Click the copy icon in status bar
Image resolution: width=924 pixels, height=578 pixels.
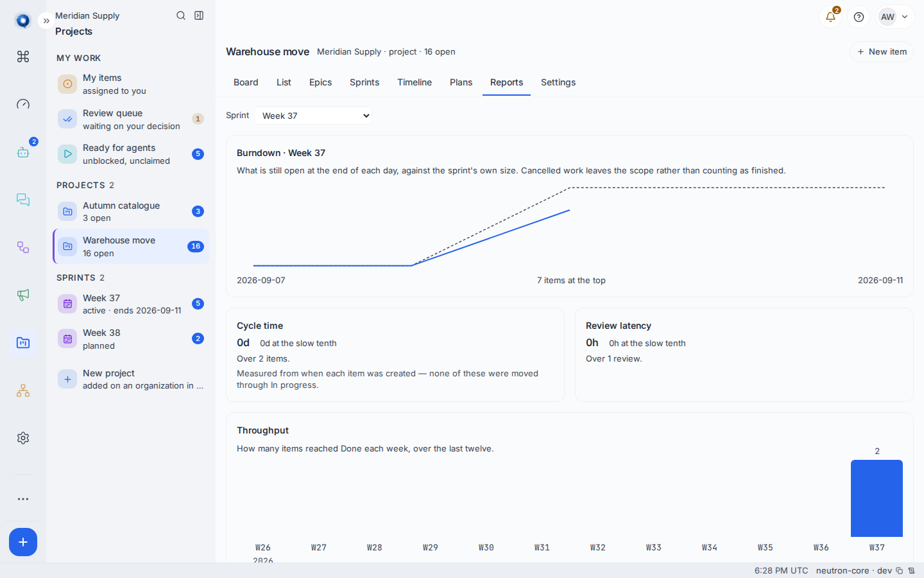click(900, 570)
